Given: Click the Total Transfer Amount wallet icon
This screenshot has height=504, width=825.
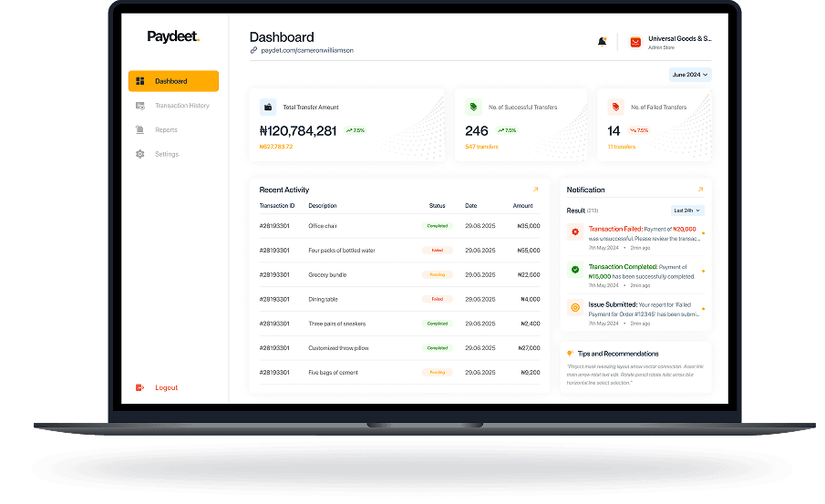Looking at the screenshot, I should [268, 107].
